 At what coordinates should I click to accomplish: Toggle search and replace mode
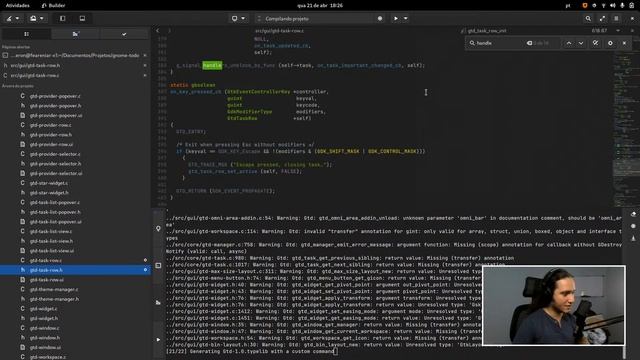pos(596,43)
